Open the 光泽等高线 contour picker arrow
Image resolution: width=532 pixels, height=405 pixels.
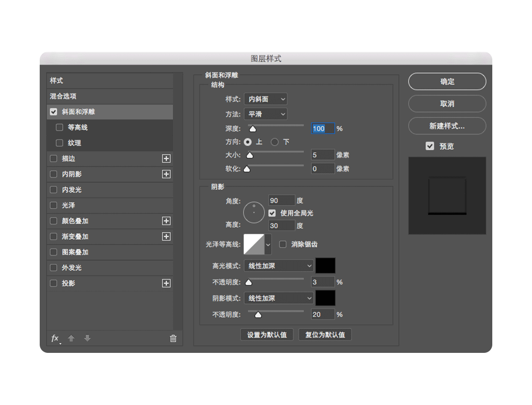(268, 244)
